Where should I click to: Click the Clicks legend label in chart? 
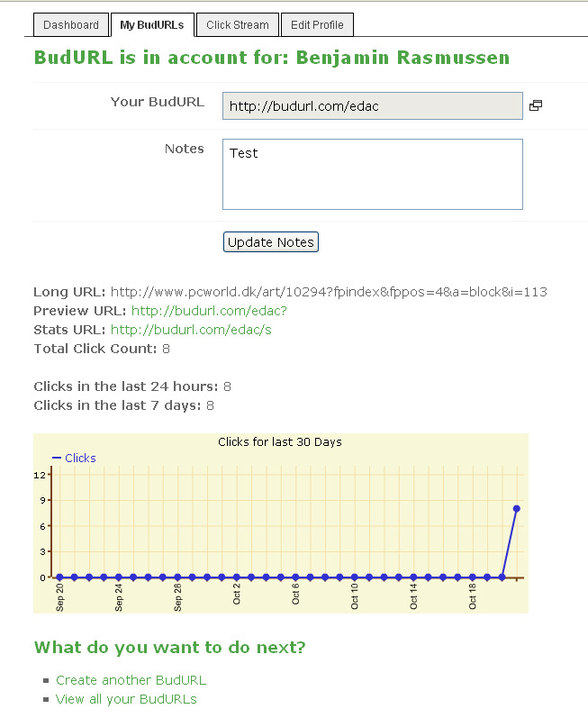pyautogui.click(x=80, y=458)
